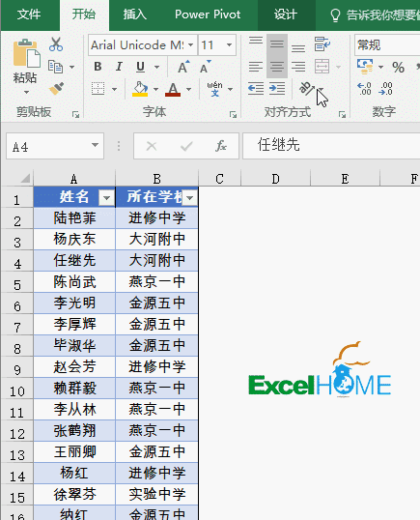Image resolution: width=420 pixels, height=520 pixels.
Task: Expand underline style arrow
Action: pyautogui.click(x=156, y=67)
